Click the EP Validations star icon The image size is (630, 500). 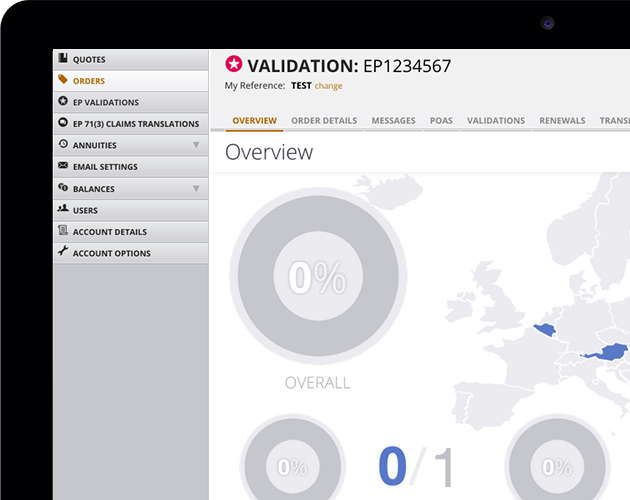point(64,102)
